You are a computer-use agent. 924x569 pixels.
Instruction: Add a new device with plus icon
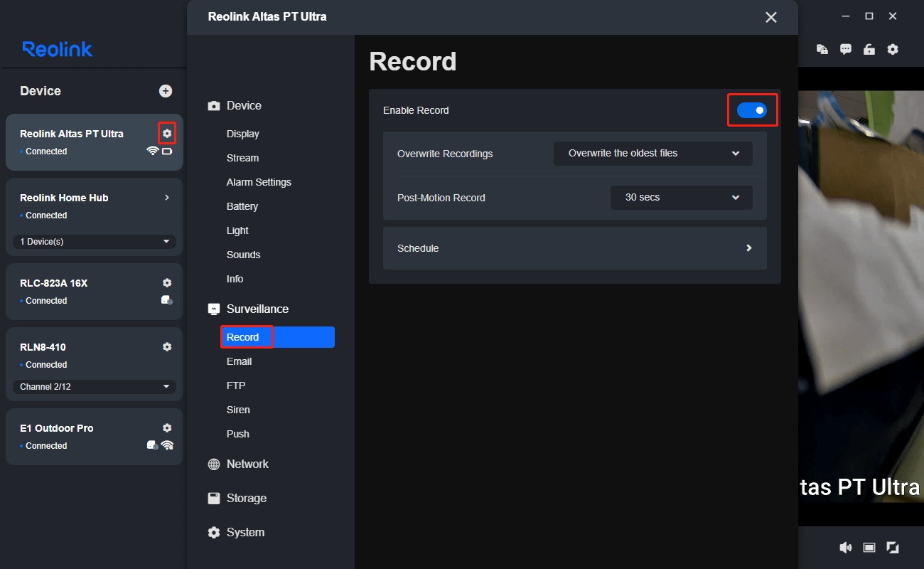[166, 91]
